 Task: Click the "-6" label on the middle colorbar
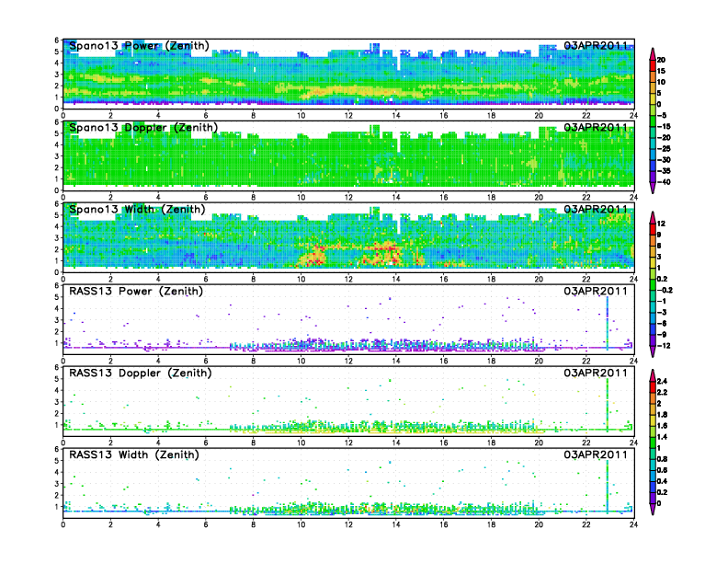662,323
